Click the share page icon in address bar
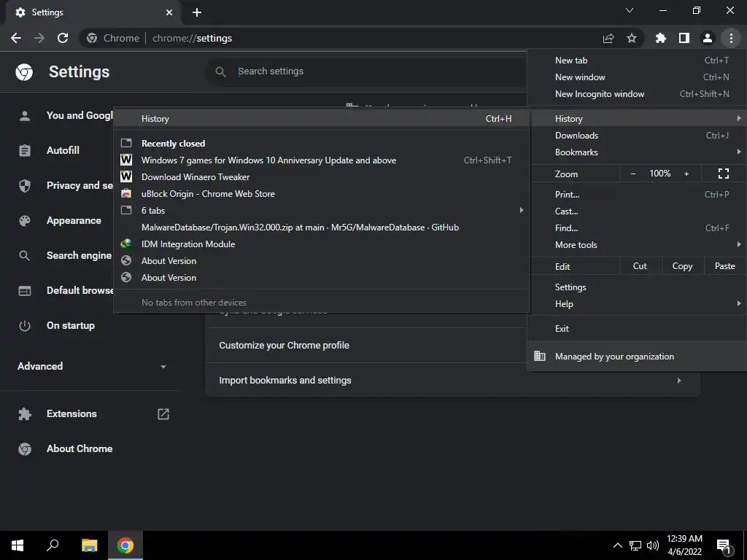 pos(608,38)
